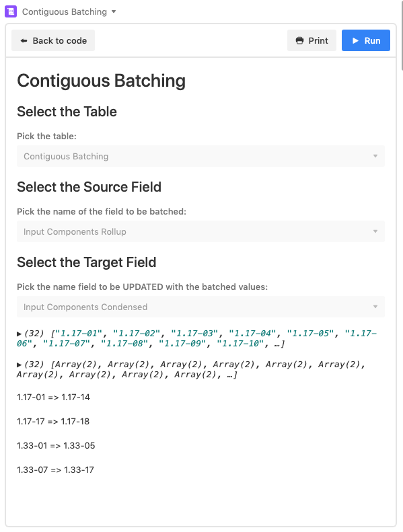The height and width of the screenshot is (532, 403).
Task: Click the output line 1.17-01 => 1.17-14
Action: pos(53,397)
